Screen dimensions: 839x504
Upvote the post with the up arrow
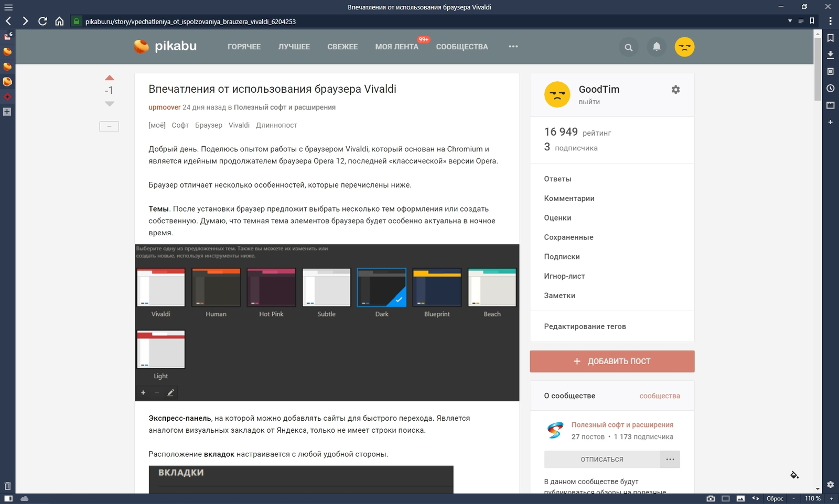click(109, 78)
